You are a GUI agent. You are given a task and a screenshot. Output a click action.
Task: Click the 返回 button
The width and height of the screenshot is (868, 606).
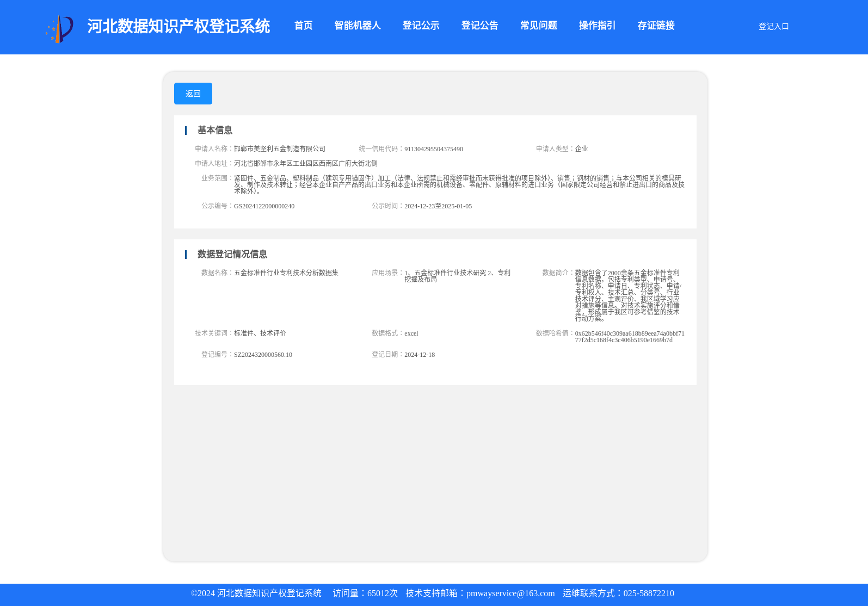[193, 94]
